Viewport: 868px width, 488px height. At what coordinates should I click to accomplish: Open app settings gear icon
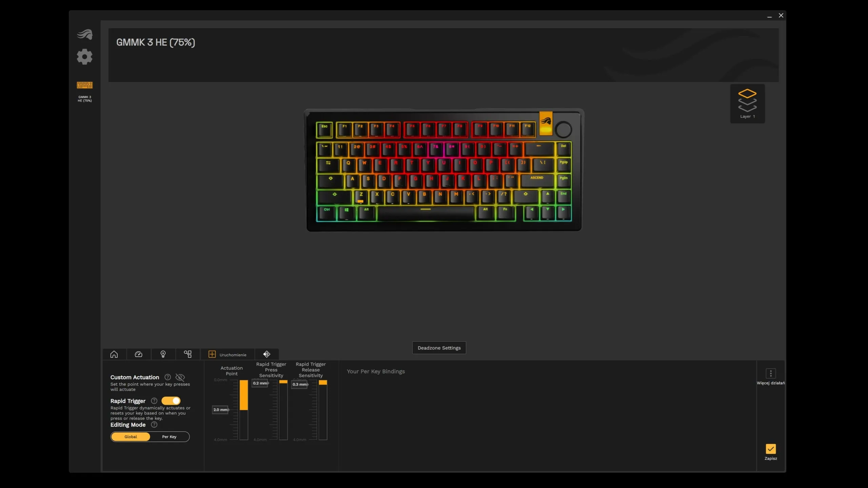pos(84,57)
